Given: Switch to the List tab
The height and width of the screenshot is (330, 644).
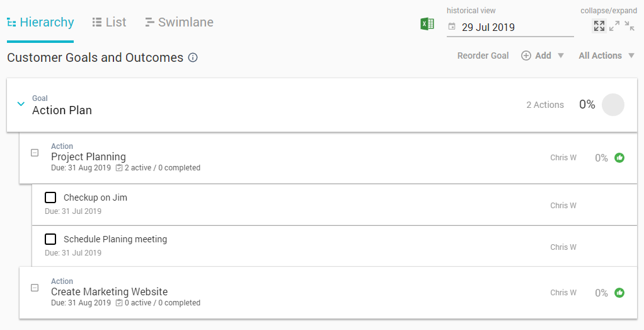Looking at the screenshot, I should pos(109,22).
